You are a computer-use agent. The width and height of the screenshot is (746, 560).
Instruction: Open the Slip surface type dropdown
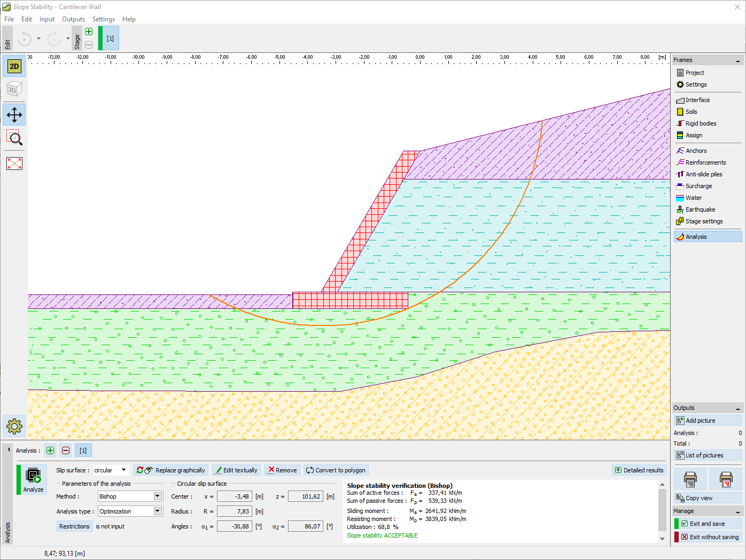(111, 470)
